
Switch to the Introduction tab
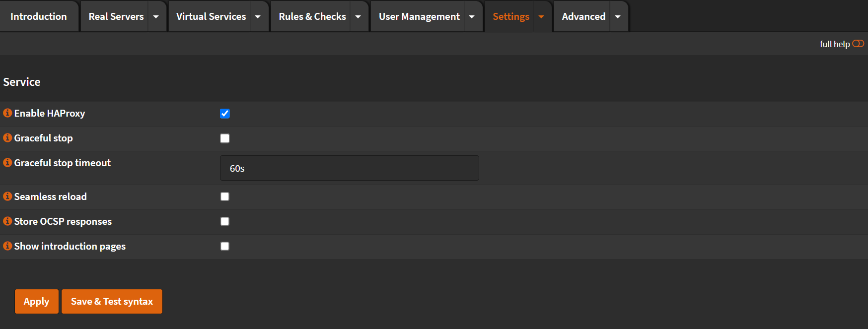point(39,16)
